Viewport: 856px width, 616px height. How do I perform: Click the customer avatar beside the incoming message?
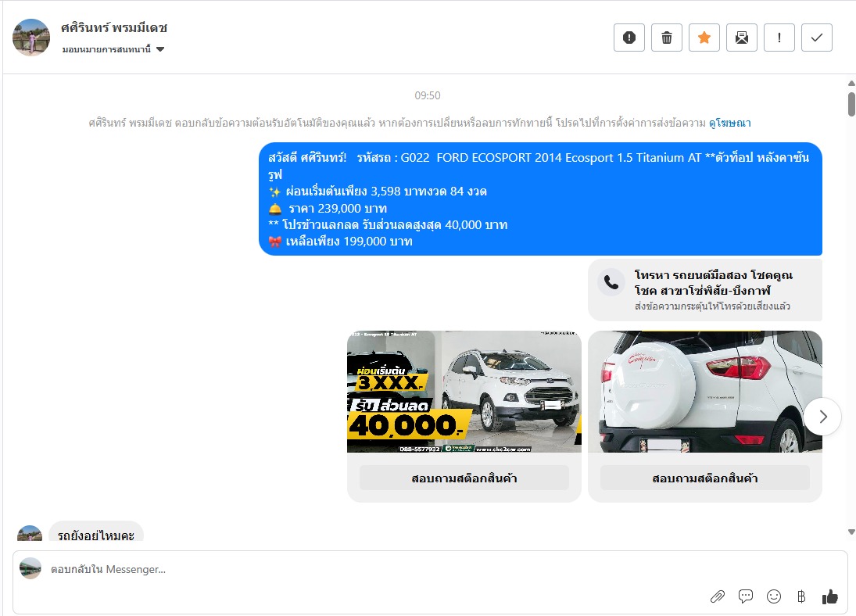pyautogui.click(x=30, y=534)
